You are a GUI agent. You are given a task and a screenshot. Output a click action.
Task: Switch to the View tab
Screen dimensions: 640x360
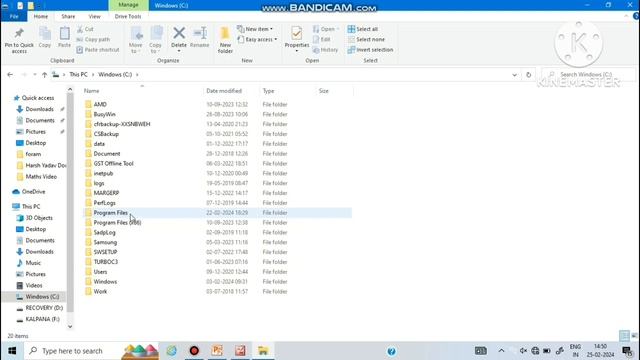[x=94, y=16]
